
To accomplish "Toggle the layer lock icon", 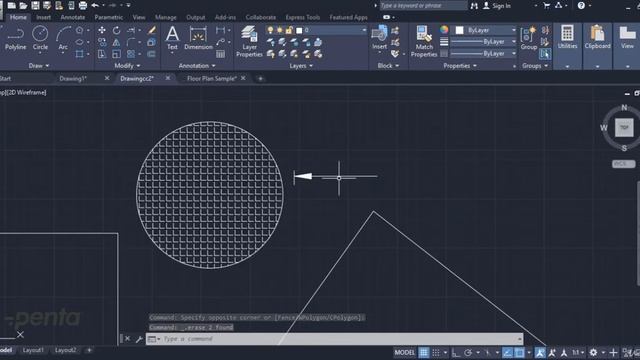I will click(x=289, y=30).
